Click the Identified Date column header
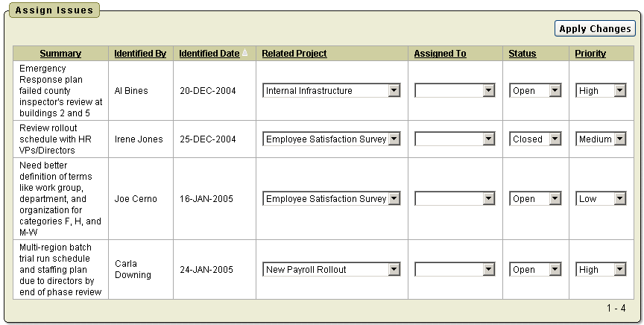 click(x=209, y=54)
